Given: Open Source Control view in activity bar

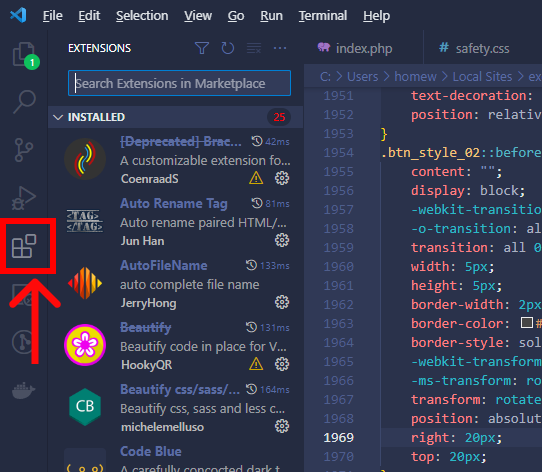Looking at the screenshot, I should pyautogui.click(x=24, y=150).
